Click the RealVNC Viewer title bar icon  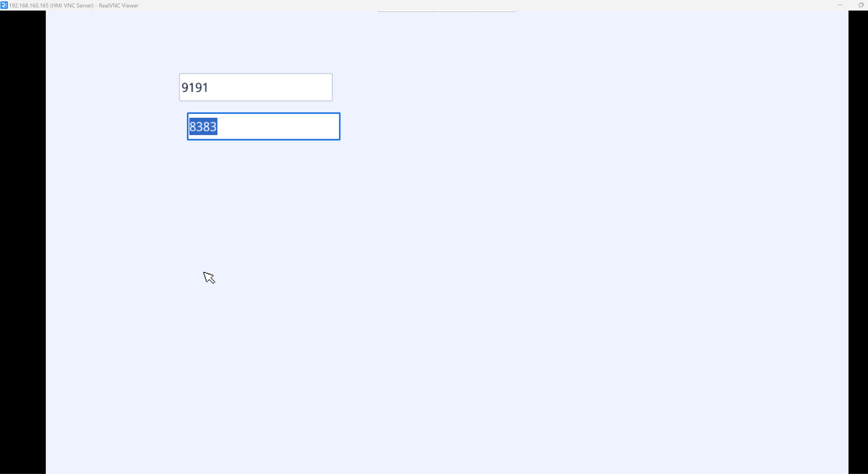(x=4, y=5)
